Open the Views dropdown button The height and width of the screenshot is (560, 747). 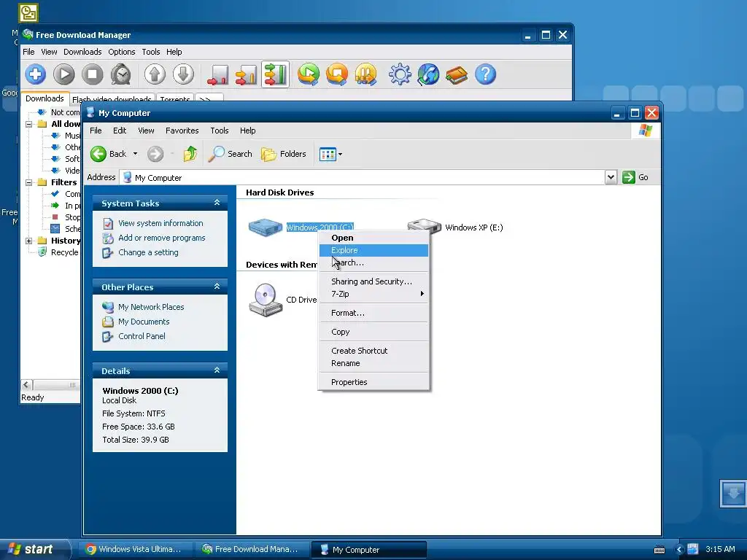coord(330,155)
